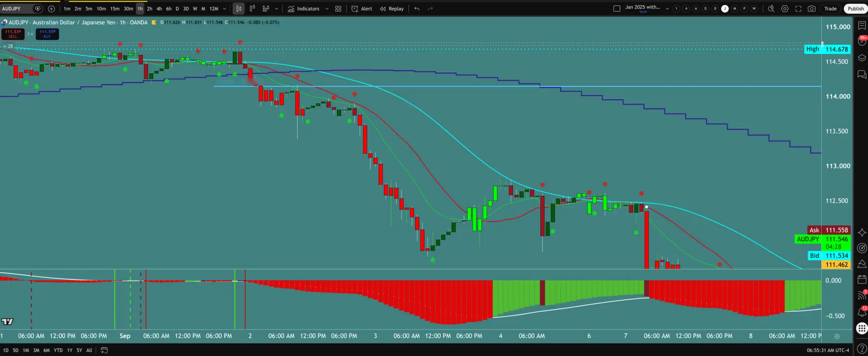Switch to the layout labeled M

(734, 9)
